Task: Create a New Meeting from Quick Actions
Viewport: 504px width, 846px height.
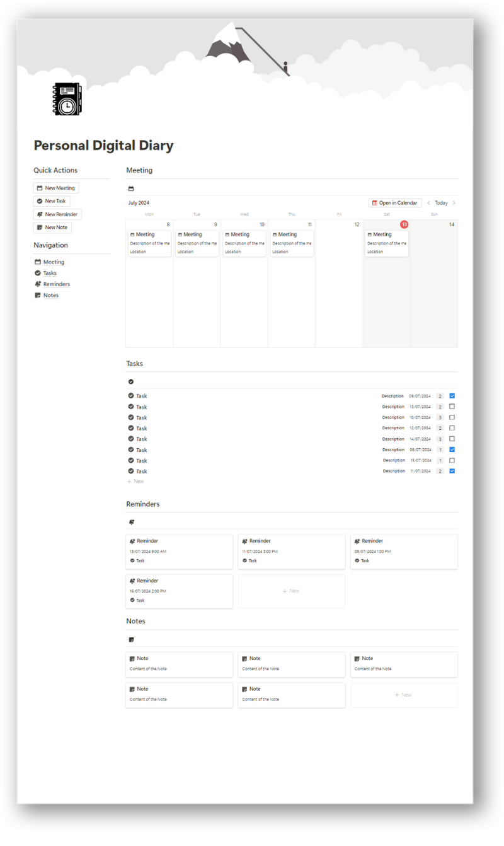Action: [x=56, y=188]
